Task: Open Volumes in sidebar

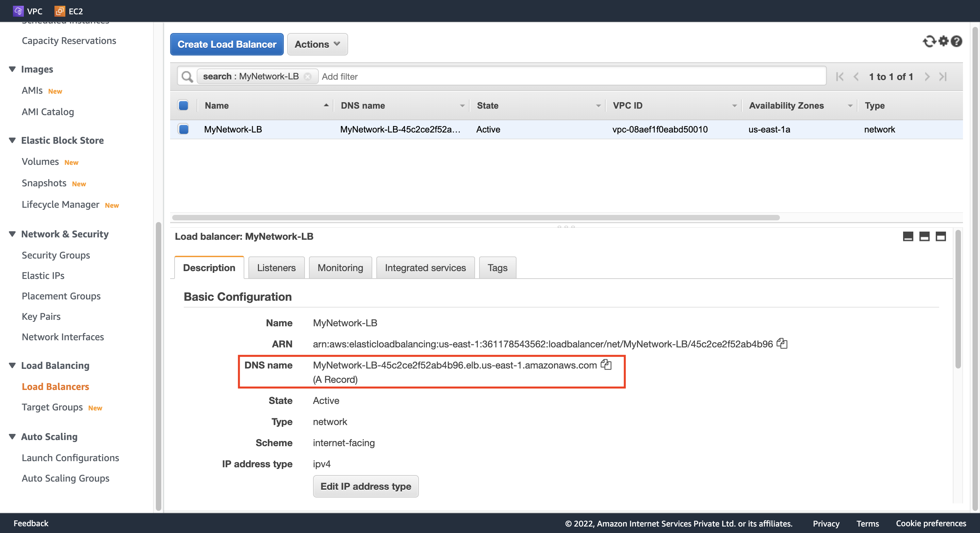Action: point(40,162)
